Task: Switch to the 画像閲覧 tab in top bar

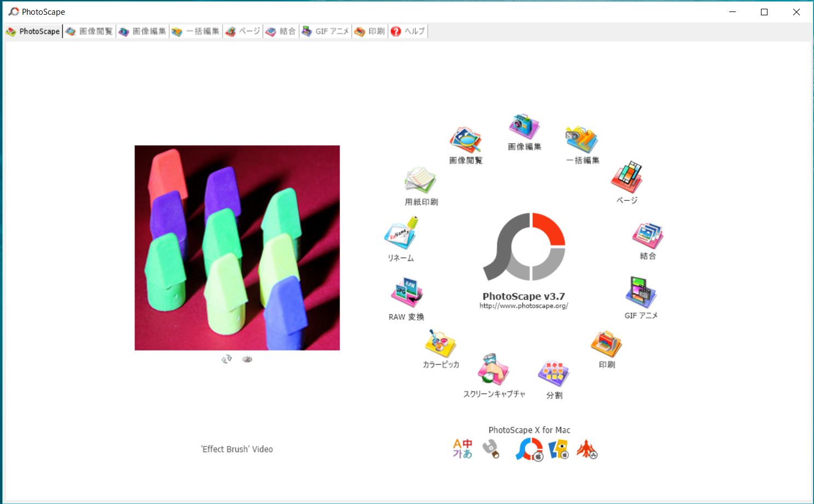Action: (89, 32)
